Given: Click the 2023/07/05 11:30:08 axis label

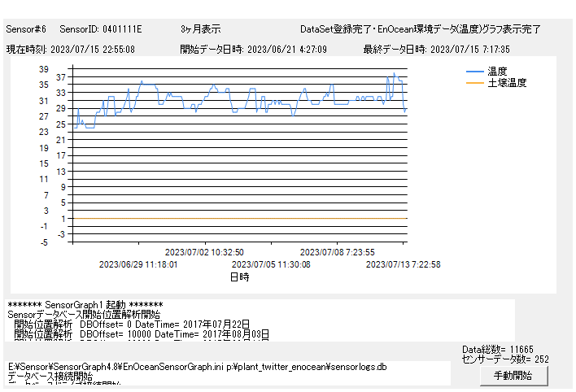Looking at the screenshot, I should (x=271, y=264).
